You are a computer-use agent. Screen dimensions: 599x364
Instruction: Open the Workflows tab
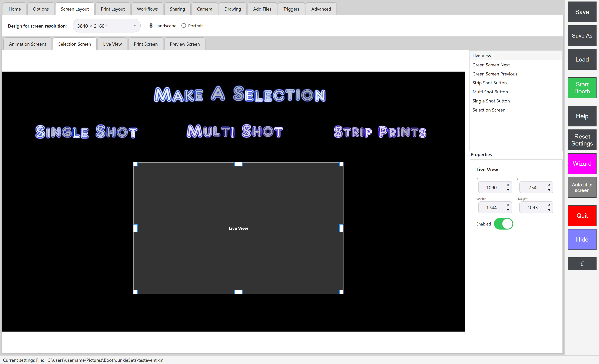(147, 9)
